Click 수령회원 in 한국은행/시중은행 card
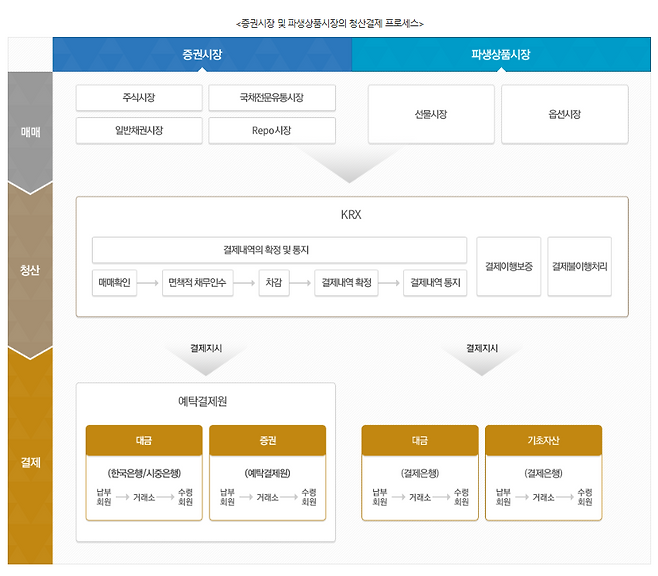This screenshot has height=576, width=658. [185, 497]
